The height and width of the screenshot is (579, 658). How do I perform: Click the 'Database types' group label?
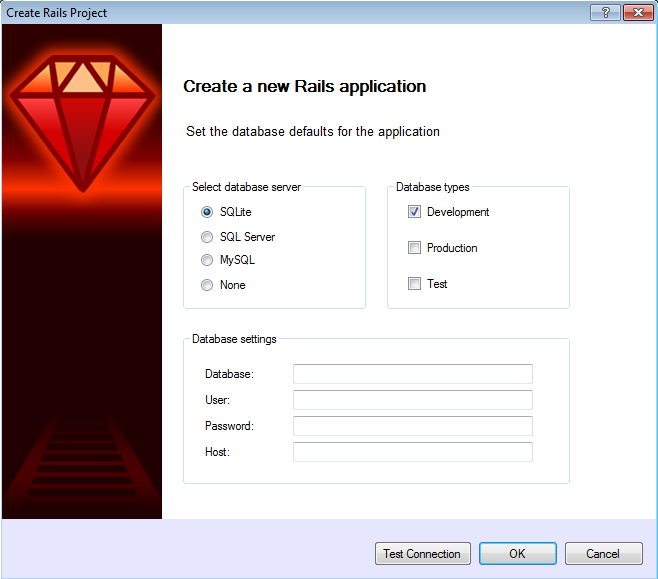[433, 187]
